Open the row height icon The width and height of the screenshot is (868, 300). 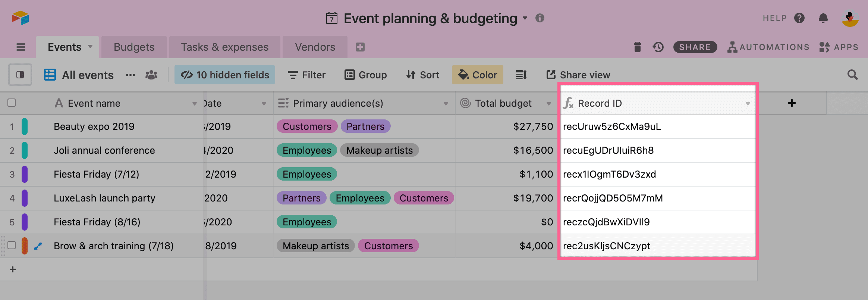(521, 75)
